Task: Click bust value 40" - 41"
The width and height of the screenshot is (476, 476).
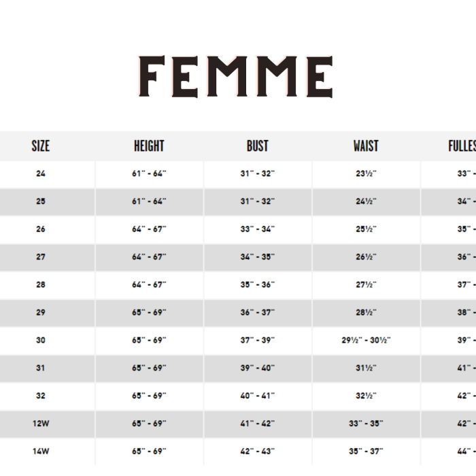Action: (258, 396)
